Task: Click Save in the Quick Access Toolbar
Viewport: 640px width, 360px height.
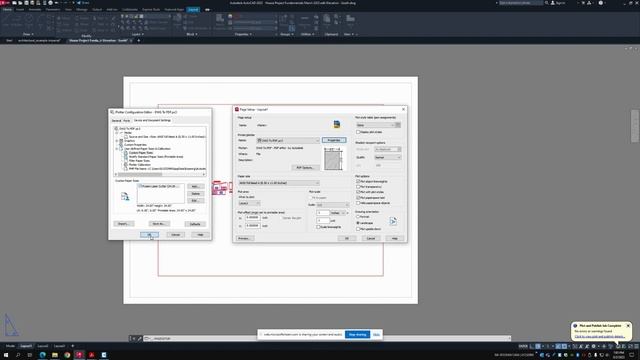Action: coord(27,3)
